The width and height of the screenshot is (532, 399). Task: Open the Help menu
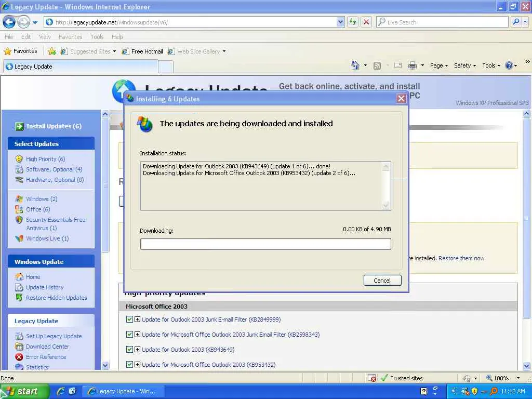tap(117, 37)
